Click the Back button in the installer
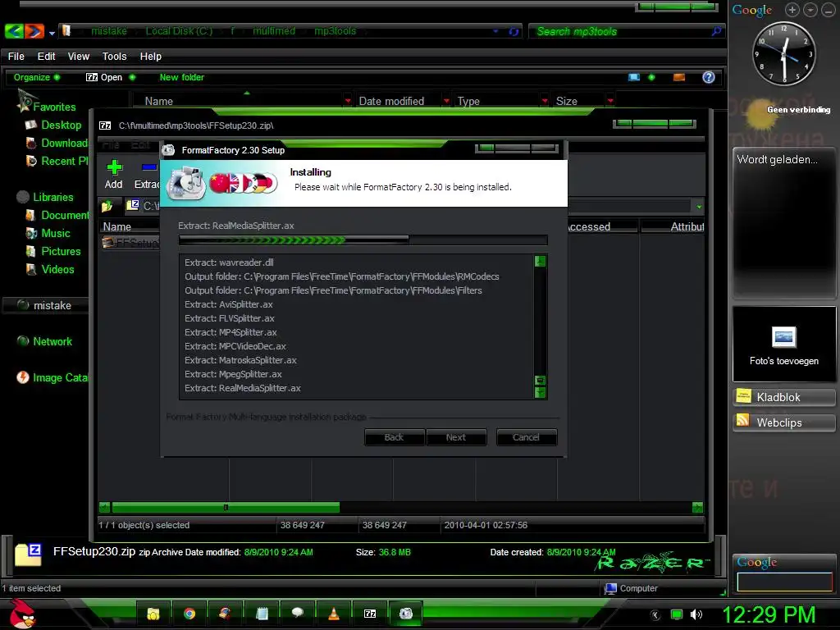Viewport: 840px width, 630px height. coord(394,437)
